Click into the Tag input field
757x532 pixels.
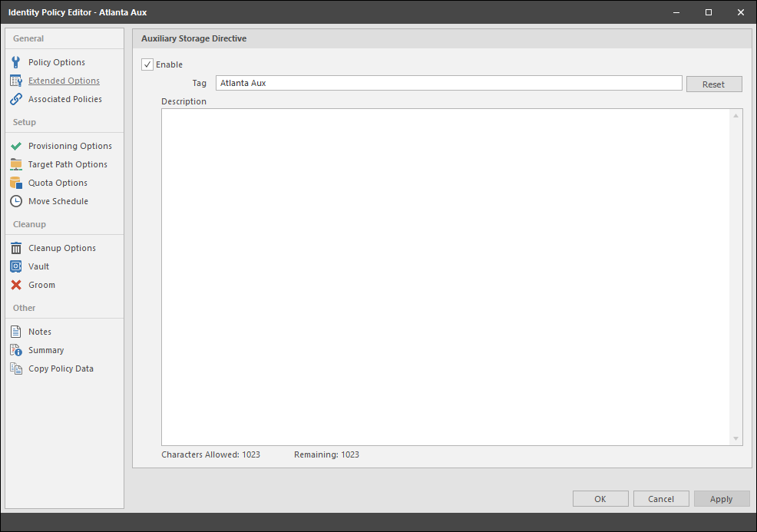tap(449, 83)
